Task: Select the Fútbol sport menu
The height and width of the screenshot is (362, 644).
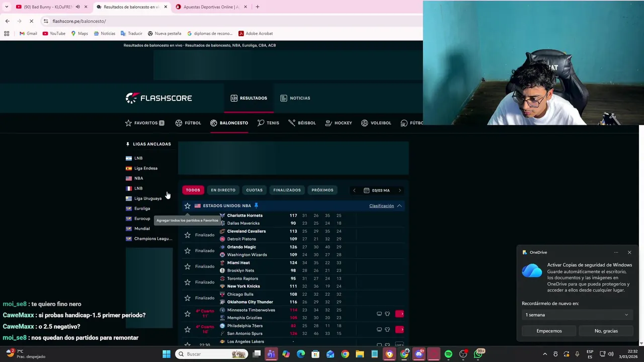Action: (x=188, y=123)
